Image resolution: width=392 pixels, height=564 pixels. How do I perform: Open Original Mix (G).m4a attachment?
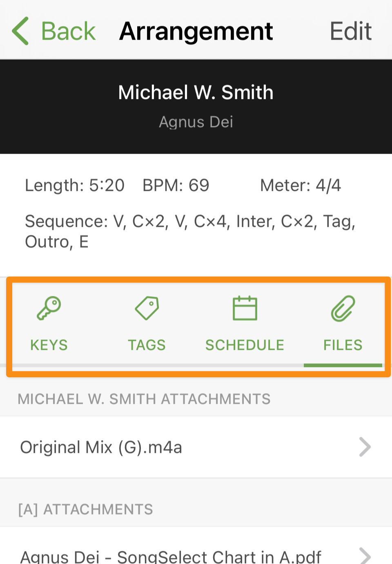pyautogui.click(x=196, y=447)
